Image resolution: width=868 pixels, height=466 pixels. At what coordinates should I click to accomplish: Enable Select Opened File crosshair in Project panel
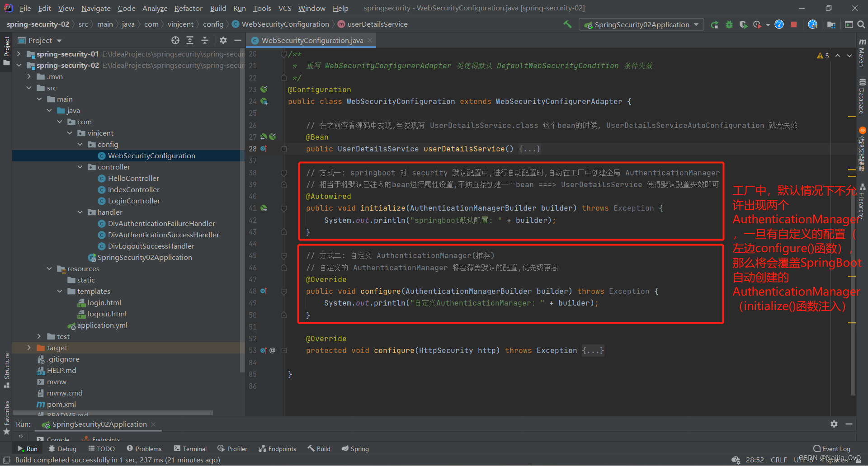175,40
